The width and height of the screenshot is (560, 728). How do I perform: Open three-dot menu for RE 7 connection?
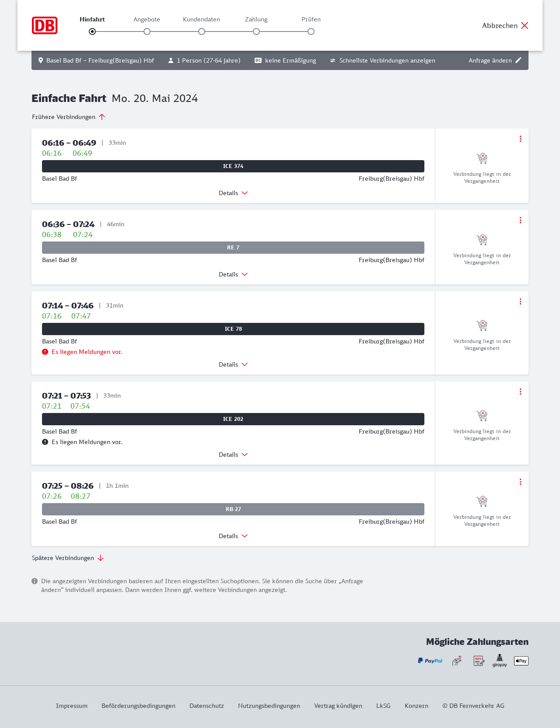coord(520,220)
